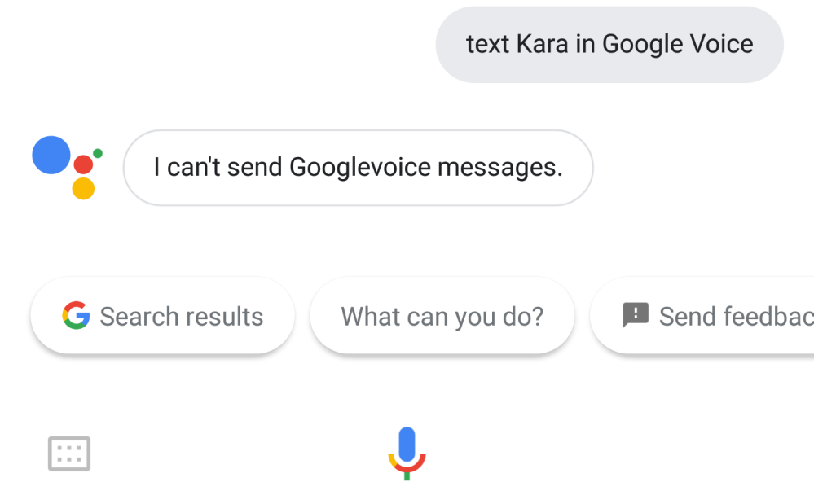
Task: Click the word "text" in the query bubble
Action: 487,44
